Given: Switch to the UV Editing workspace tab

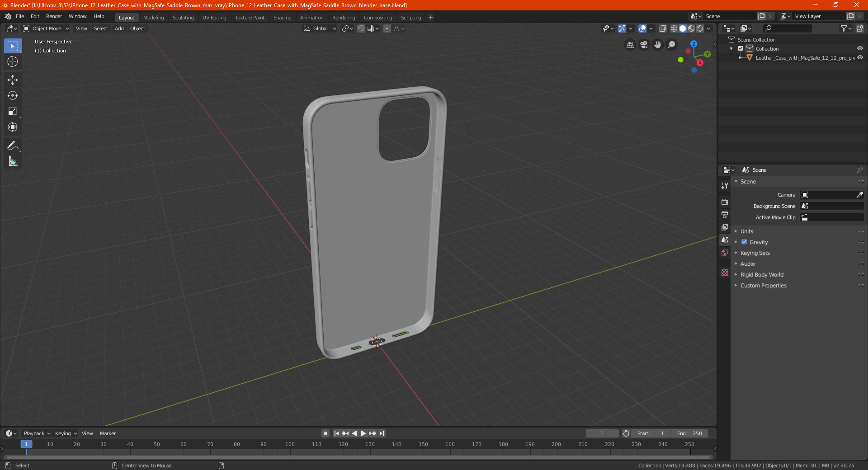Looking at the screenshot, I should pos(214,18).
